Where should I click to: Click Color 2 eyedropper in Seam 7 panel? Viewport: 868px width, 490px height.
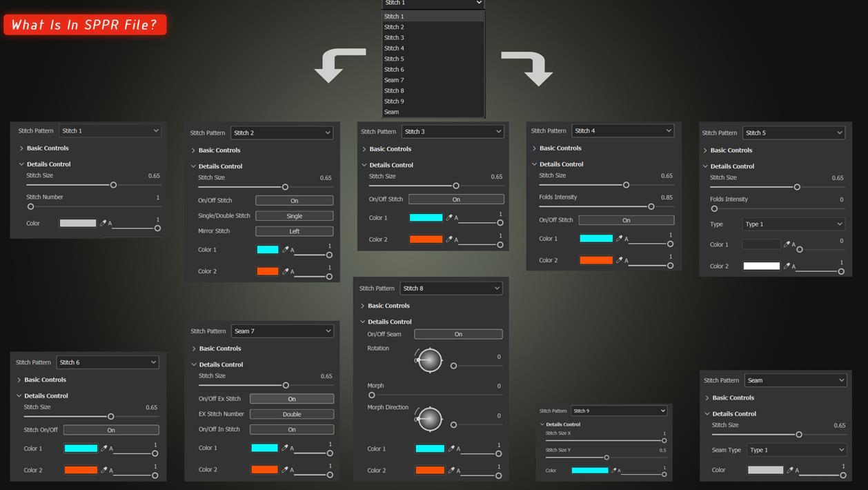click(284, 470)
